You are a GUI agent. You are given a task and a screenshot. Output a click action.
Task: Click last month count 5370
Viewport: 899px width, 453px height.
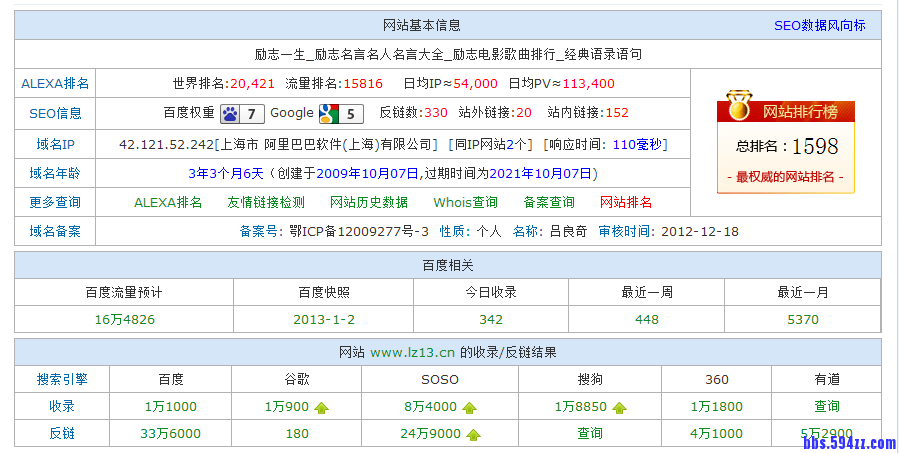click(803, 319)
